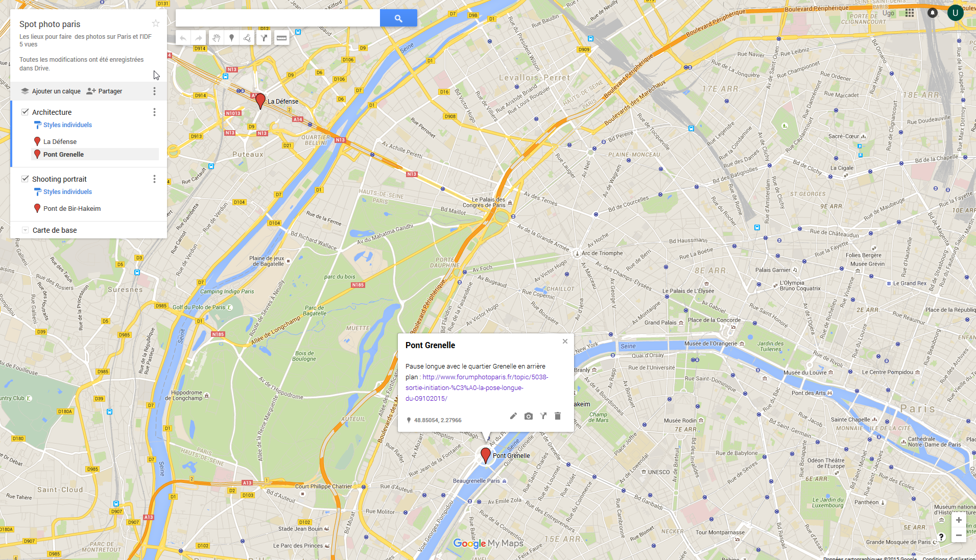Toggle the Shooting portrait layer checkbox
976x560 pixels.
(x=25, y=179)
